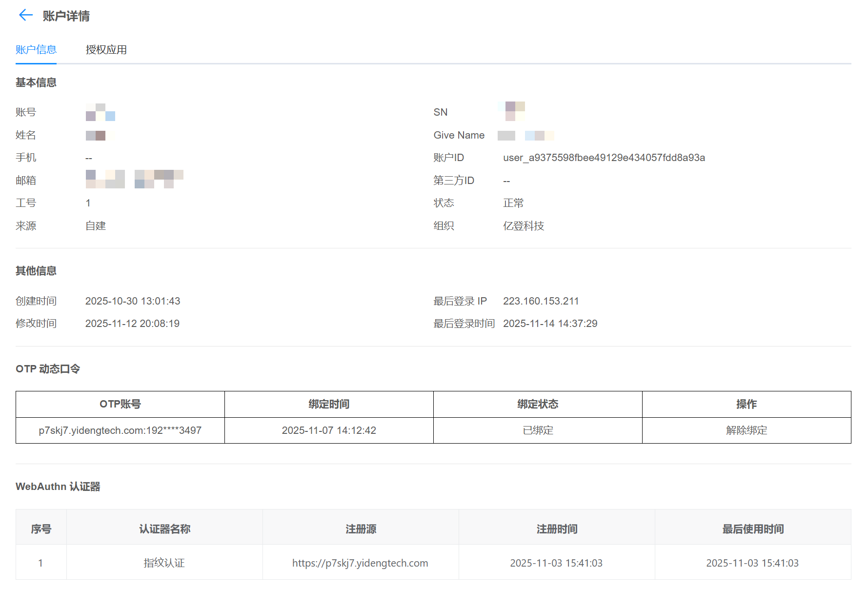
Task: Click the 亿登科技 organization value
Action: click(524, 226)
